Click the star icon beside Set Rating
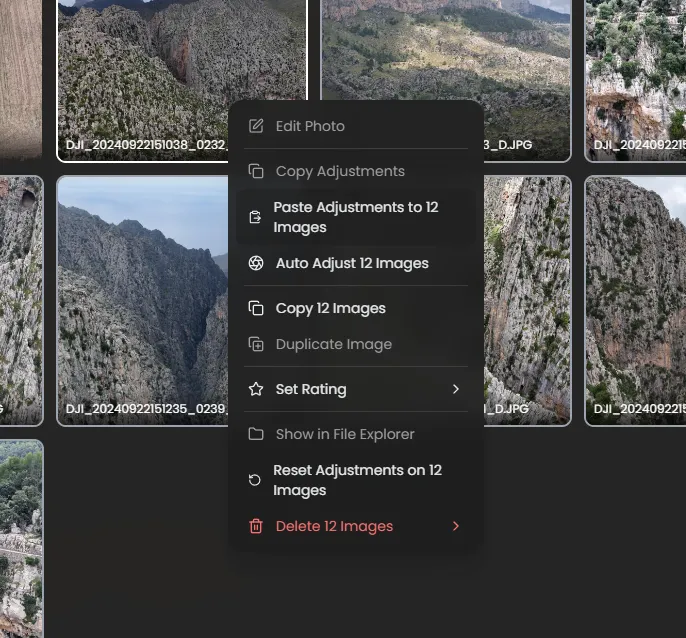 coord(256,389)
